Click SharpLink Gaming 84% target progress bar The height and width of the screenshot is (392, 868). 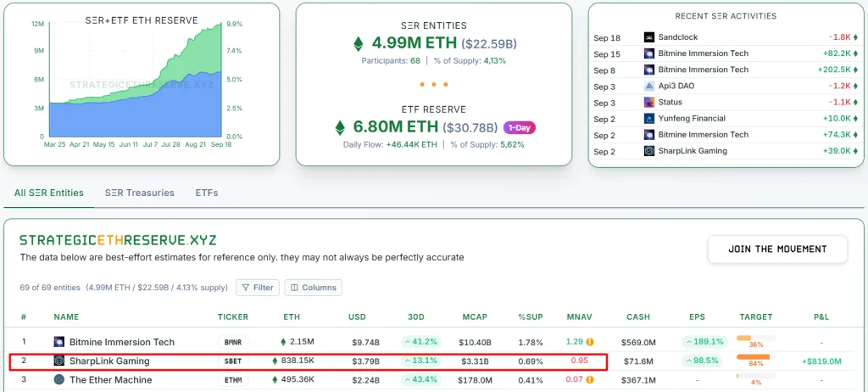[x=754, y=357]
